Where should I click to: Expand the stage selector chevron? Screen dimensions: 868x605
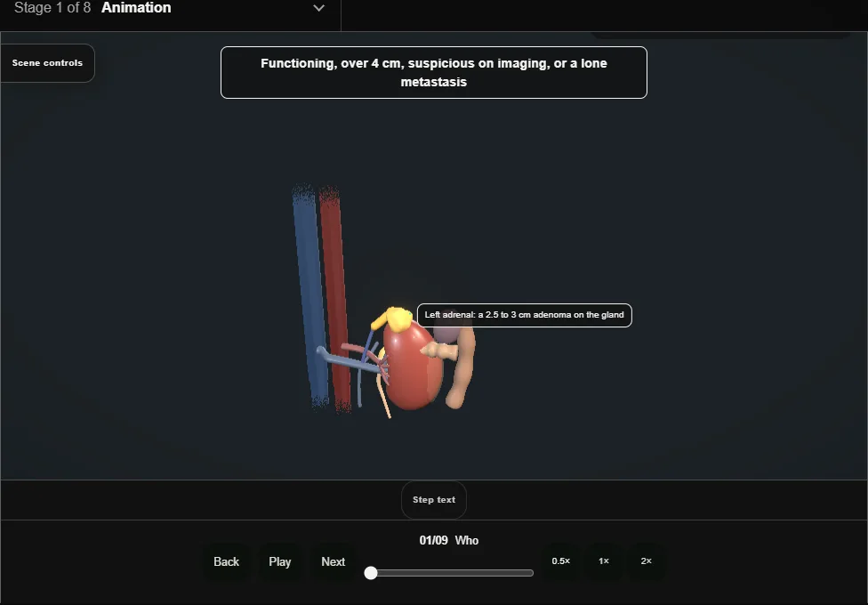click(x=319, y=8)
